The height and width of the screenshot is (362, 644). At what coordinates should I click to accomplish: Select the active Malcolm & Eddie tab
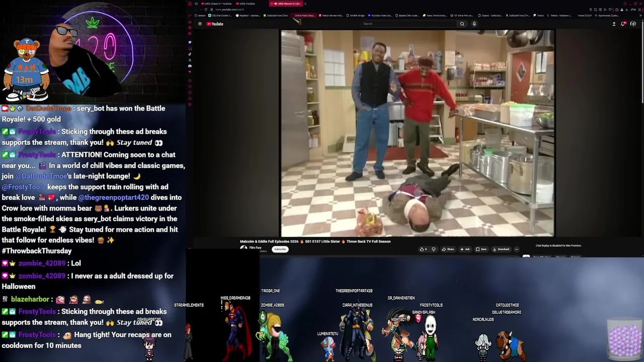pos(286,4)
